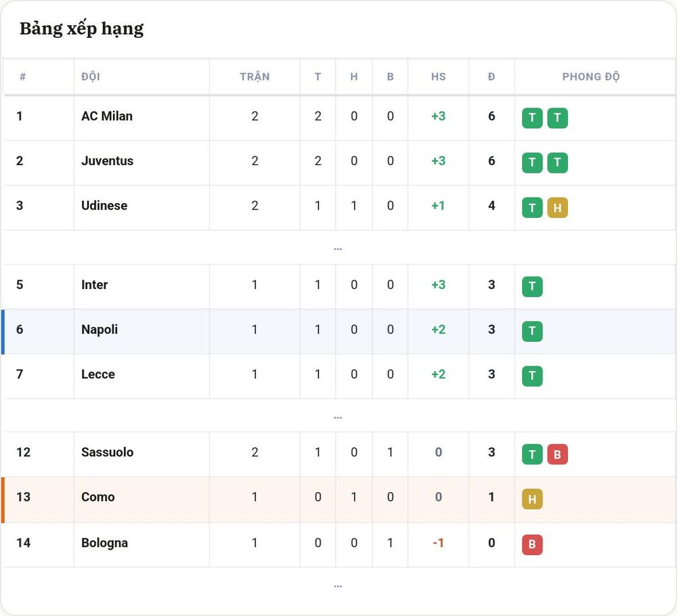Expand hidden rows below Udinese
This screenshot has height=616, width=677.
[x=338, y=248]
